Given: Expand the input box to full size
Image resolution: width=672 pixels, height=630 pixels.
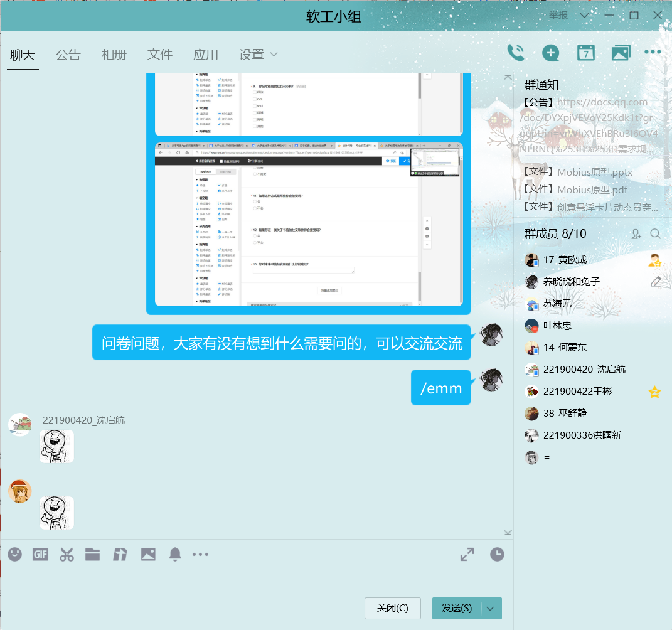Looking at the screenshot, I should click(x=467, y=555).
